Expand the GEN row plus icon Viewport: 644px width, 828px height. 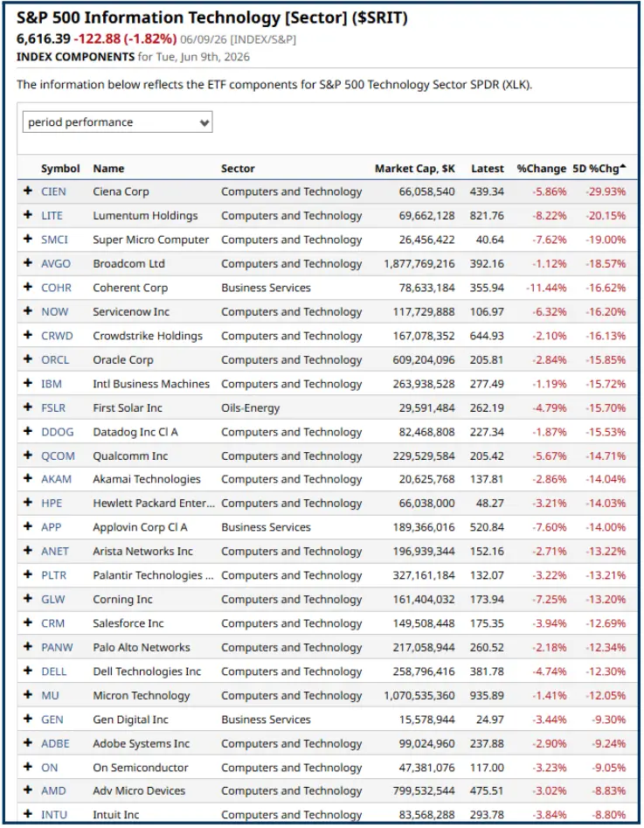[28, 718]
